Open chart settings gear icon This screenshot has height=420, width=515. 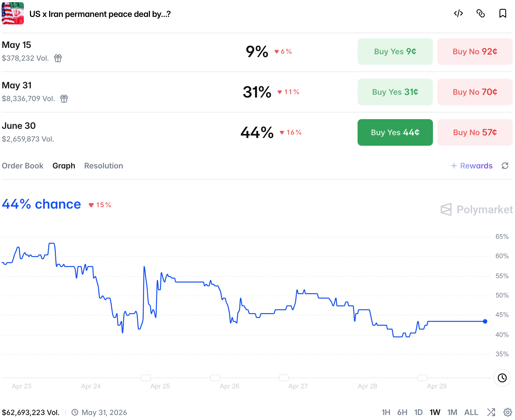(x=508, y=412)
